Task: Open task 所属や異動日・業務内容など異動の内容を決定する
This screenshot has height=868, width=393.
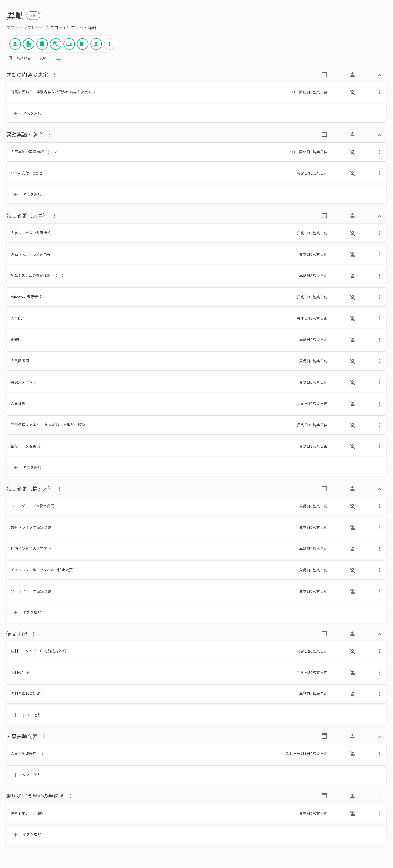Action: tap(196, 92)
